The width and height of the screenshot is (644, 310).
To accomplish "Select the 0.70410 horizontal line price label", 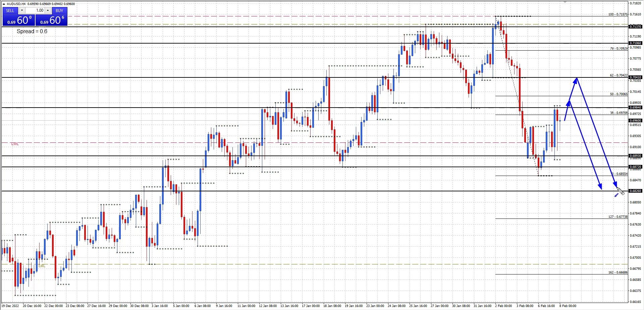I will click(635, 77).
